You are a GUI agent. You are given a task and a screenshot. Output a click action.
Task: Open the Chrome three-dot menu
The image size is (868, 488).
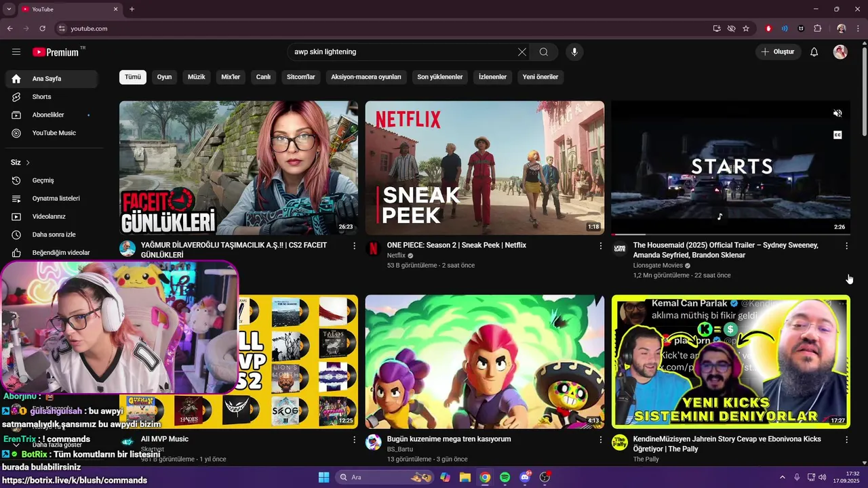click(858, 28)
